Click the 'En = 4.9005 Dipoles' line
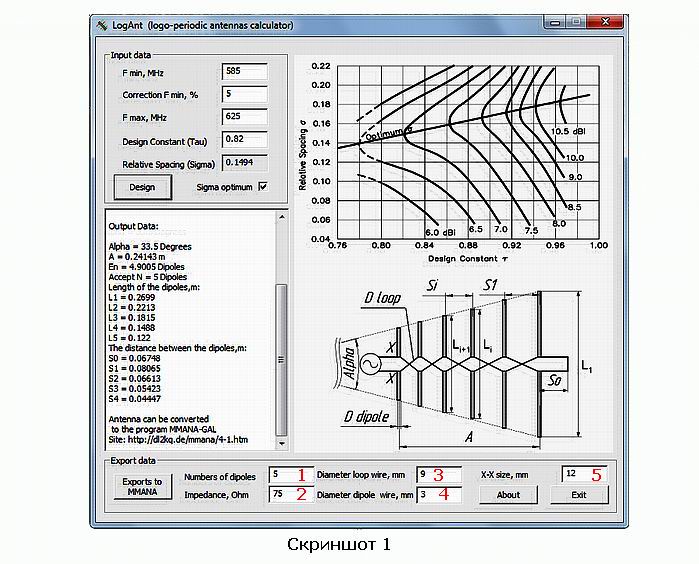Viewport: 699px width, 564px height. click(x=146, y=267)
